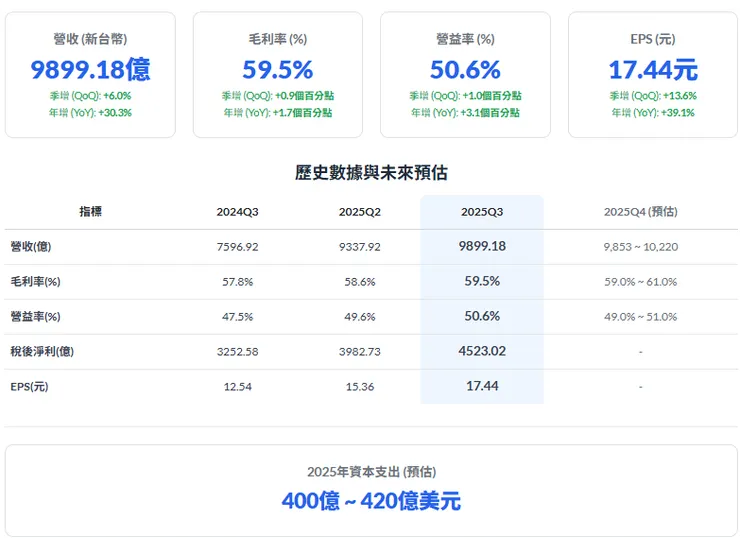Click the 57.8% gross margin cell
Screen dimensions: 740x538
click(237, 282)
